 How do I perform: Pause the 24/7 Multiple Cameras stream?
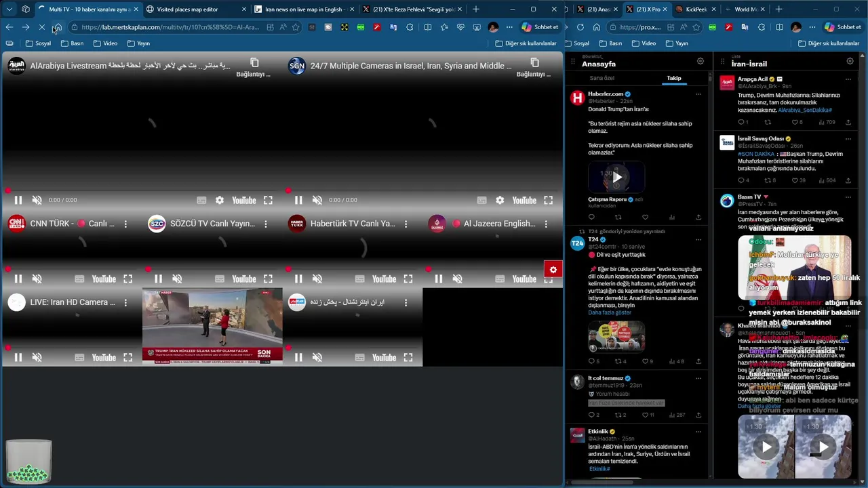(x=298, y=200)
